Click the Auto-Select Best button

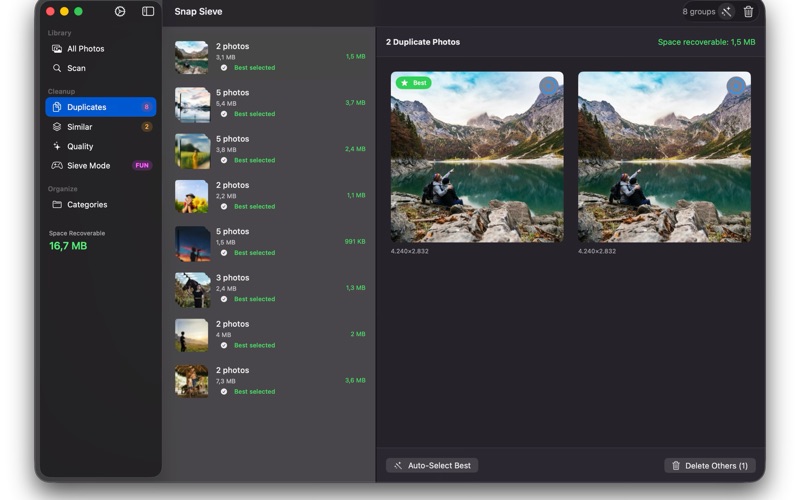(x=432, y=465)
